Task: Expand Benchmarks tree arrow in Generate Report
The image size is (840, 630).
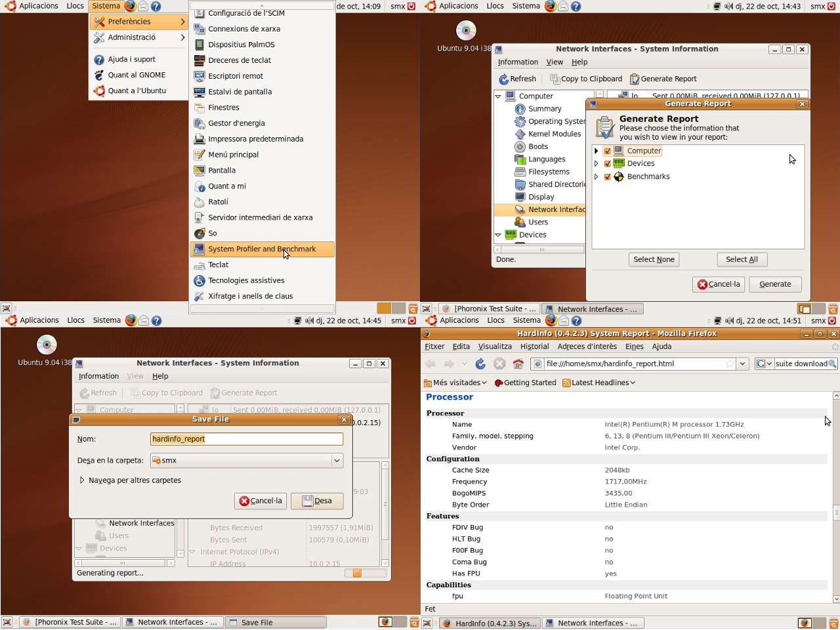Action: click(x=596, y=177)
